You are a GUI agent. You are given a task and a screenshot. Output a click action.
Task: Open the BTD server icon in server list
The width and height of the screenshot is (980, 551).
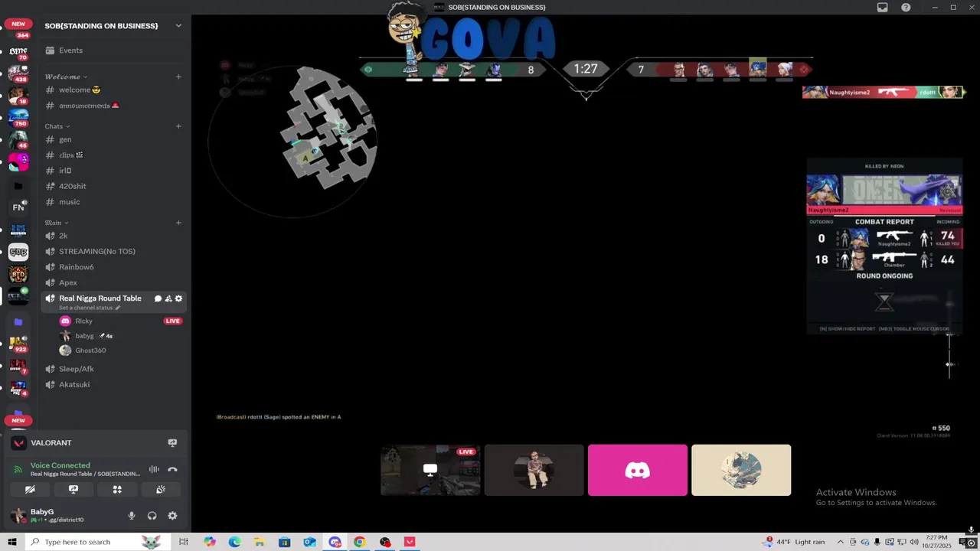18,274
